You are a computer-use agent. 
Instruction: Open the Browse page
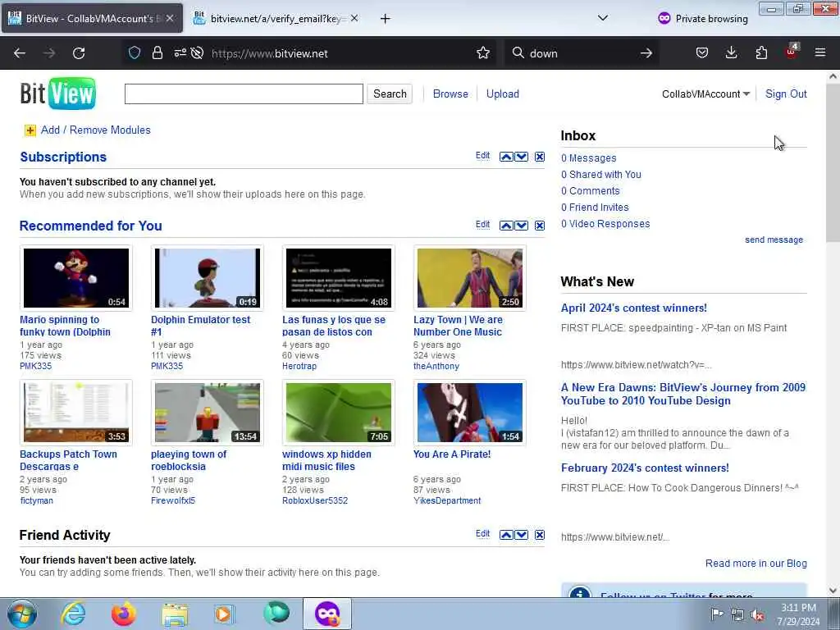(x=450, y=94)
